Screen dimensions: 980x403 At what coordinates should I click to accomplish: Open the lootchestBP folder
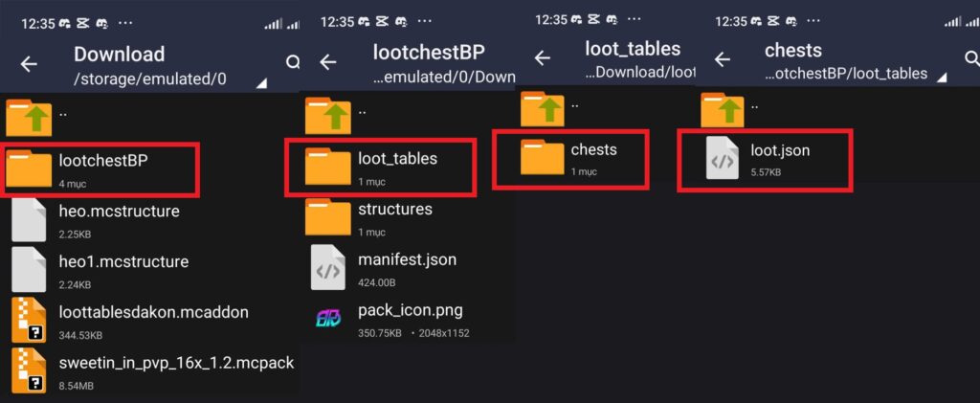pos(100,170)
